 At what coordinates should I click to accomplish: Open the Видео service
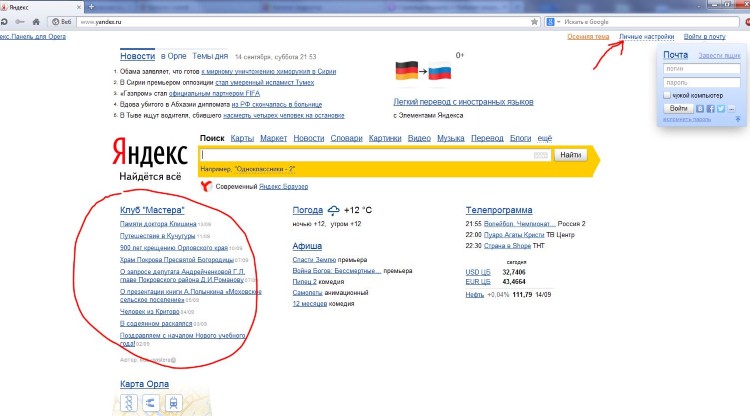[x=419, y=138]
